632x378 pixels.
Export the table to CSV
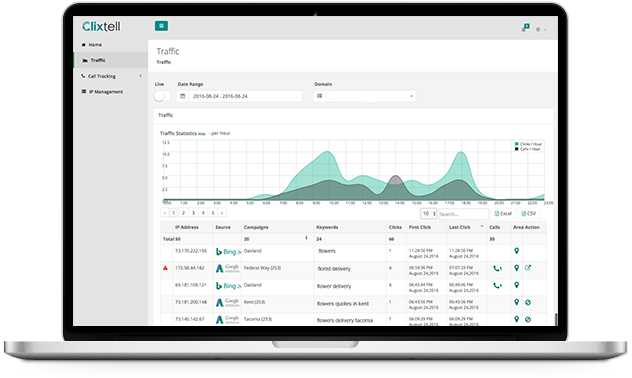pos(528,214)
